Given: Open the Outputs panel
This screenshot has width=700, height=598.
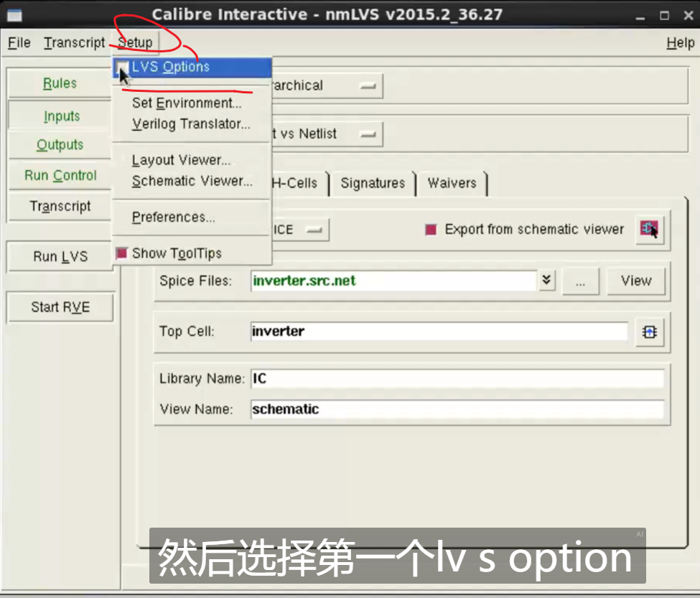Looking at the screenshot, I should click(60, 145).
